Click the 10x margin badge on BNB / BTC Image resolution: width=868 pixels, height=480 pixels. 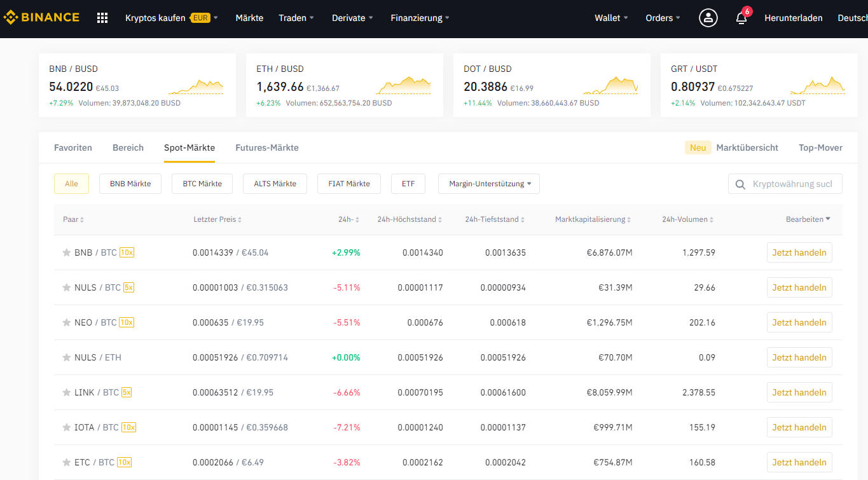(x=127, y=252)
